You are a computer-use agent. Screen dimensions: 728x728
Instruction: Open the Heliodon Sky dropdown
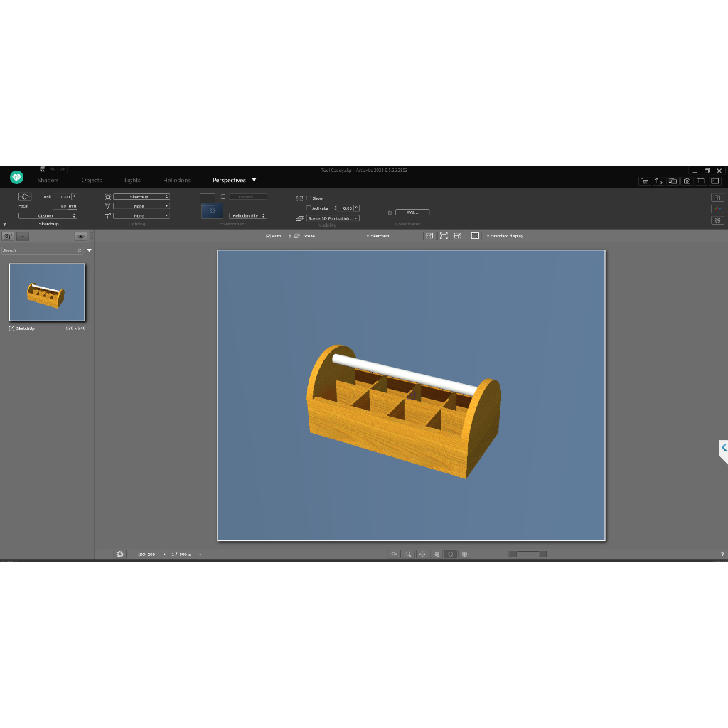(x=248, y=215)
